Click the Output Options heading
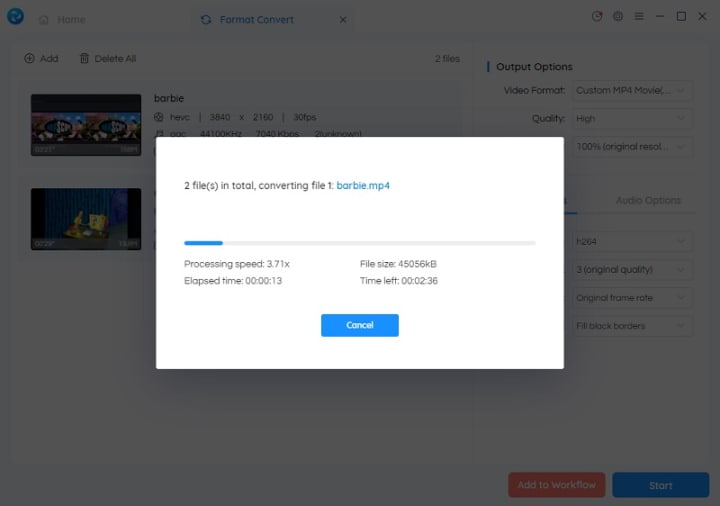 point(534,67)
